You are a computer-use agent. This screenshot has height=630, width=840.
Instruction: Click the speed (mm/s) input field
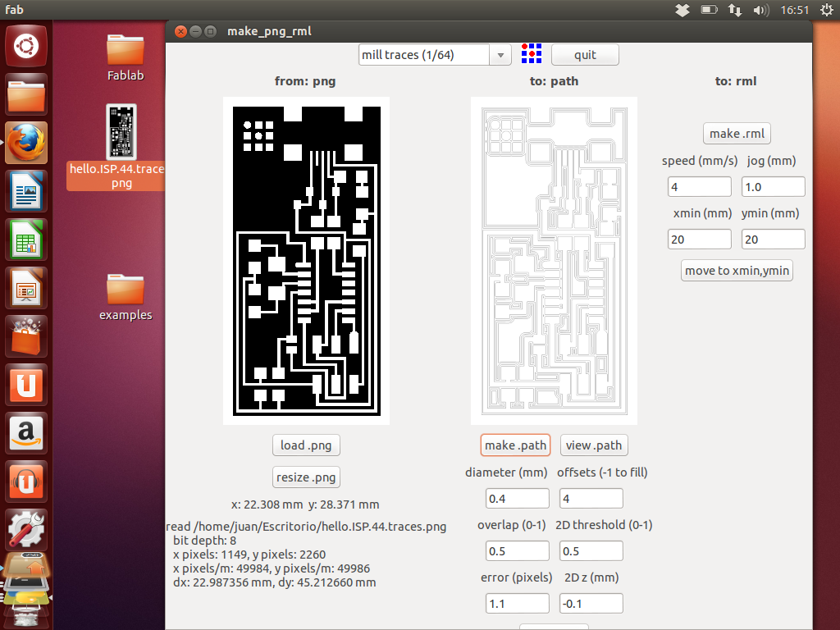(x=700, y=187)
